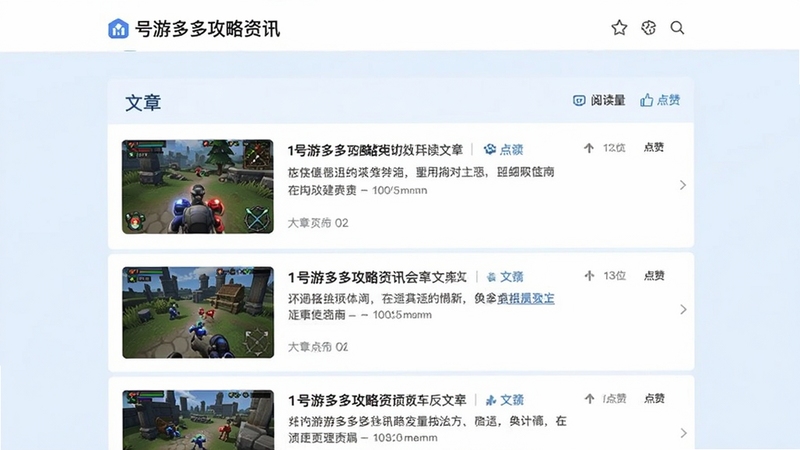
Task: Open search with the magnifier icon
Action: click(x=677, y=28)
